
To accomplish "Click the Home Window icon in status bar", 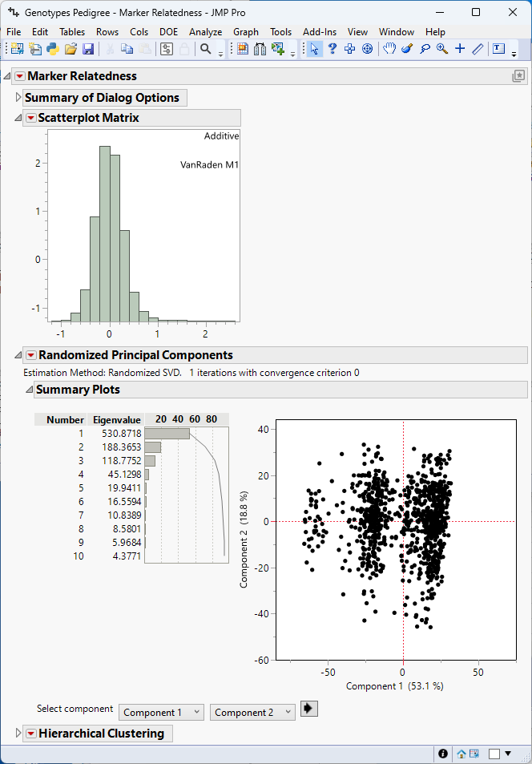I will click(461, 754).
